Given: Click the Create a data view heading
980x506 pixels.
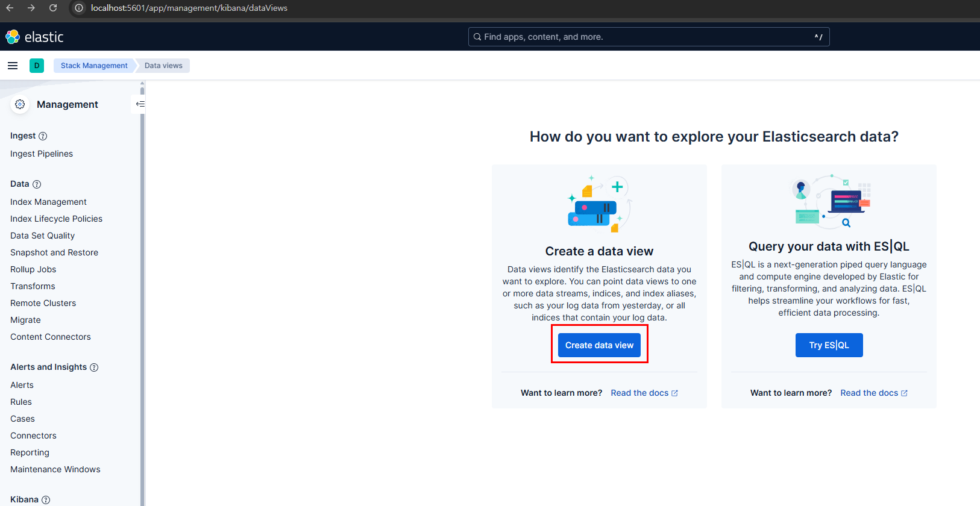Looking at the screenshot, I should coord(599,251).
